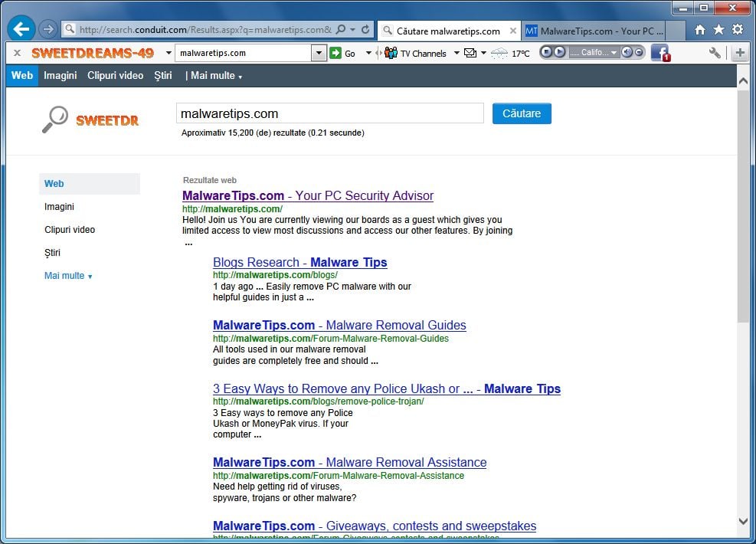Mute the radio player speaker icon

(627, 52)
